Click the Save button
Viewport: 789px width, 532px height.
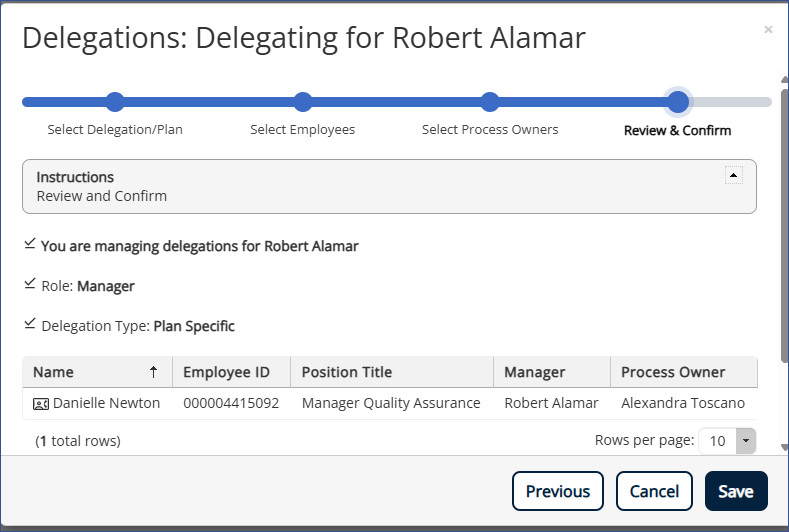coord(736,491)
